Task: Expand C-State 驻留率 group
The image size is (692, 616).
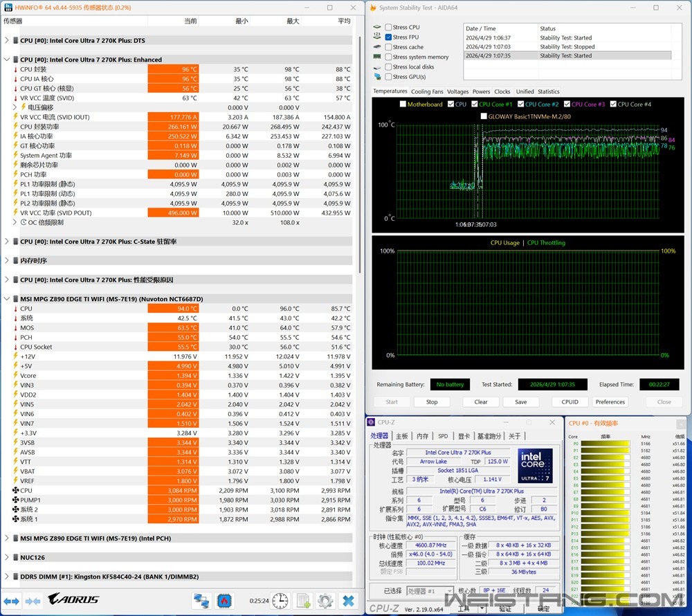Action: point(7,242)
